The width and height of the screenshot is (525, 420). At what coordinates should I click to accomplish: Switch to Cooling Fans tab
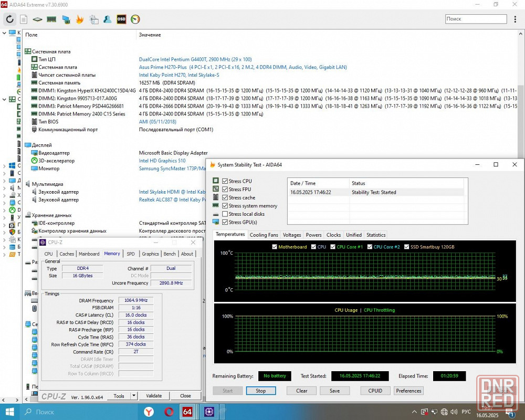[264, 235]
